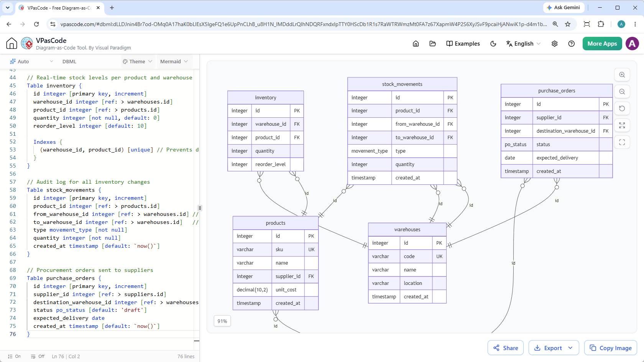This screenshot has height=362, width=644.
Task: Enter fullscreen diagram view
Action: [622, 142]
